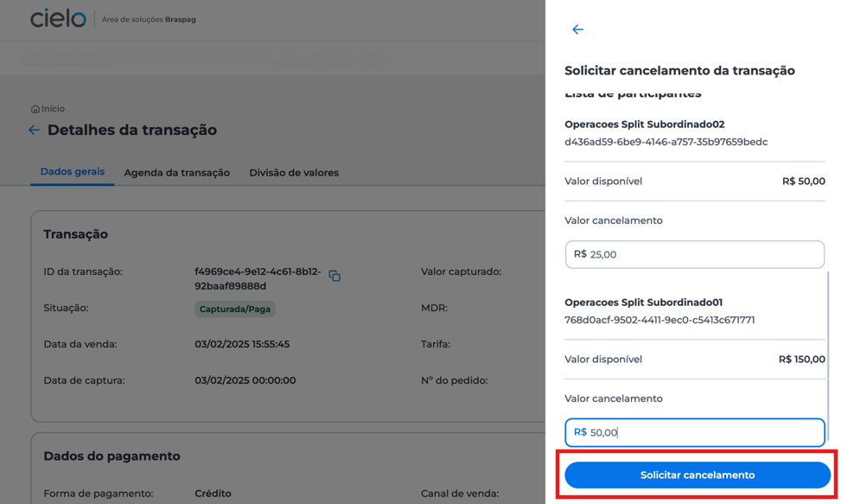Click the back arrow in cancellation panel
This screenshot has height=504, width=854.
pyautogui.click(x=578, y=29)
